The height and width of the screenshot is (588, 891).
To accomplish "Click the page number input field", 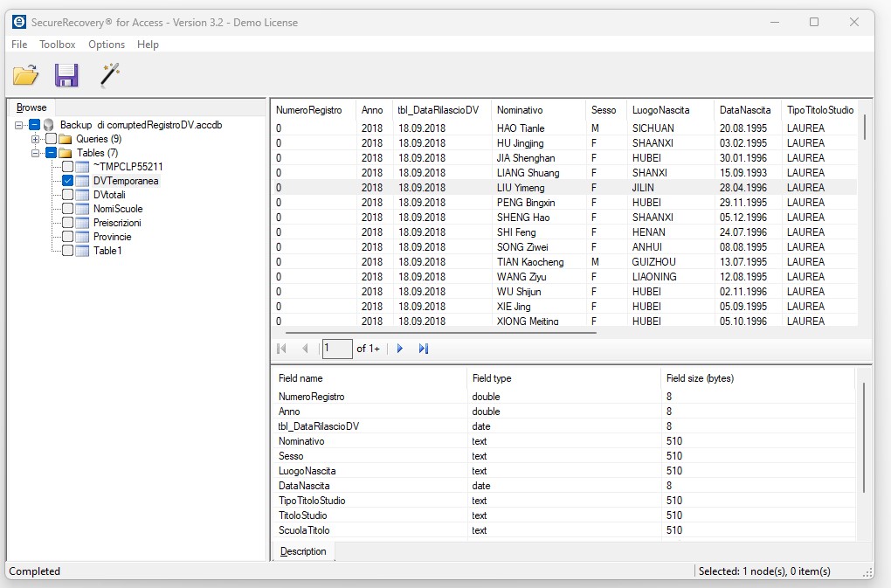I will pyautogui.click(x=336, y=349).
